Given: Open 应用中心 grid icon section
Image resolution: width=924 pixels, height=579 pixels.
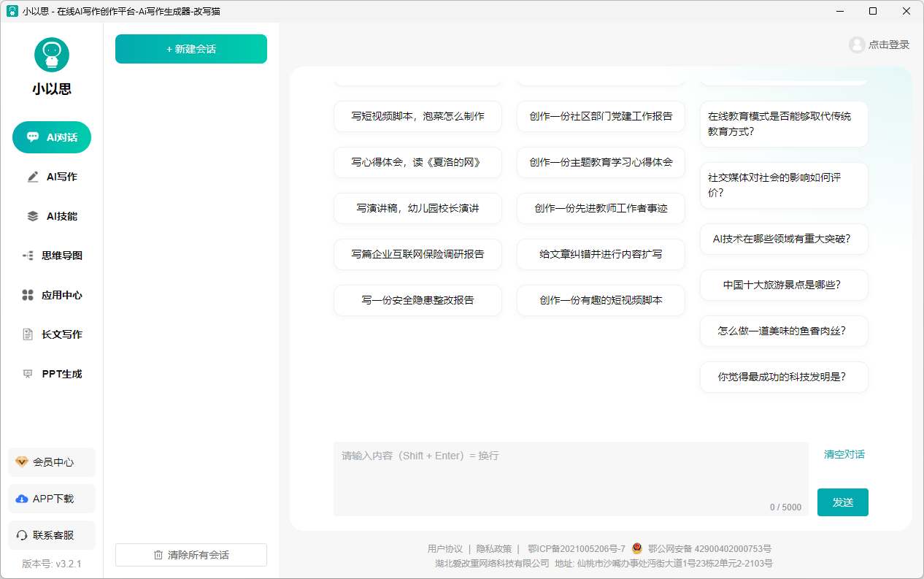Looking at the screenshot, I should (52, 295).
